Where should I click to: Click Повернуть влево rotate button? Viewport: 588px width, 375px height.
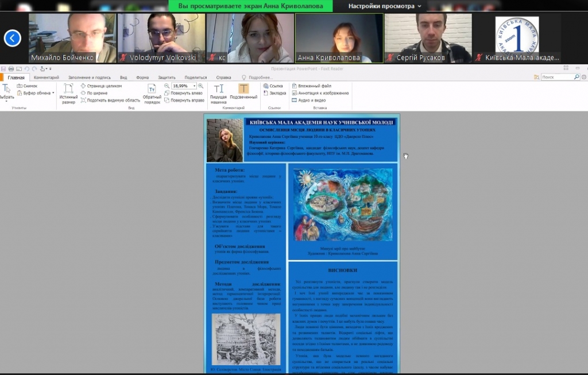pyautogui.click(x=183, y=93)
